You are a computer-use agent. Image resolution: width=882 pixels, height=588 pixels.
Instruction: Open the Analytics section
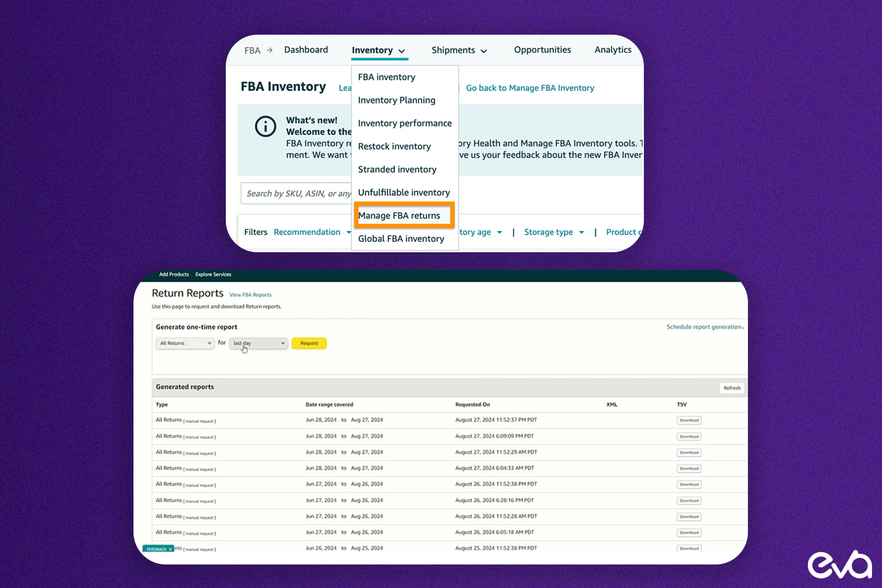click(613, 49)
